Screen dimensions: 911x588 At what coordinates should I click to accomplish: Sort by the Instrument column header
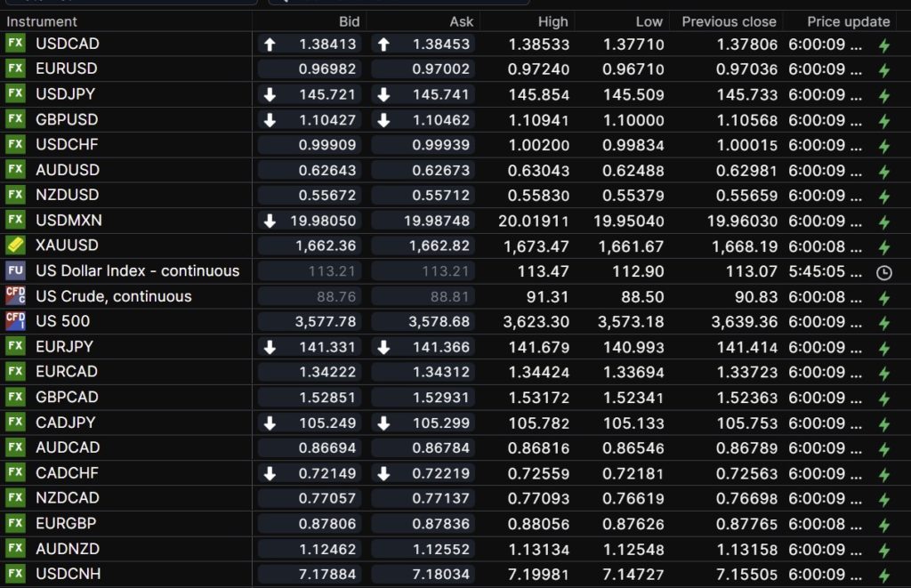coord(42,21)
